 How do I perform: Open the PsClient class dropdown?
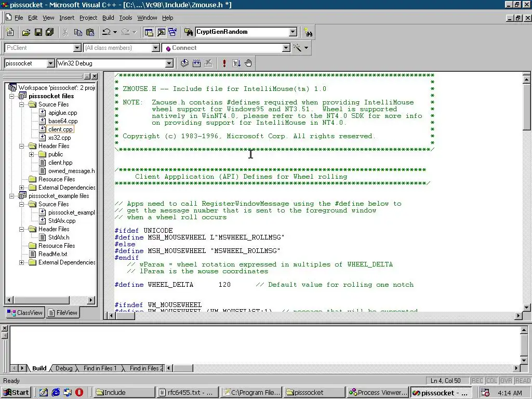coord(77,48)
